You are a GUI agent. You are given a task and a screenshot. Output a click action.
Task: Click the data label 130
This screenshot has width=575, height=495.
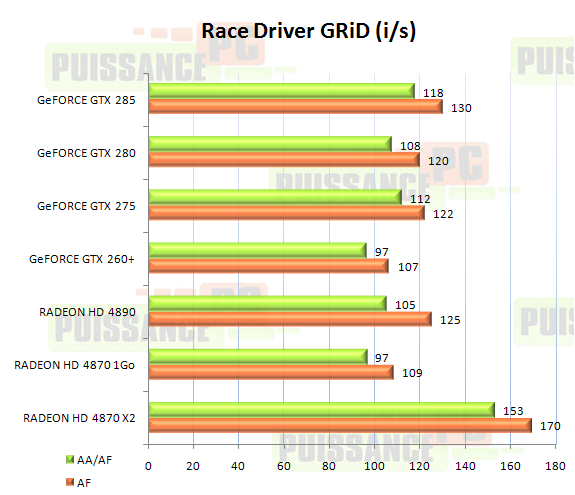[x=461, y=108]
